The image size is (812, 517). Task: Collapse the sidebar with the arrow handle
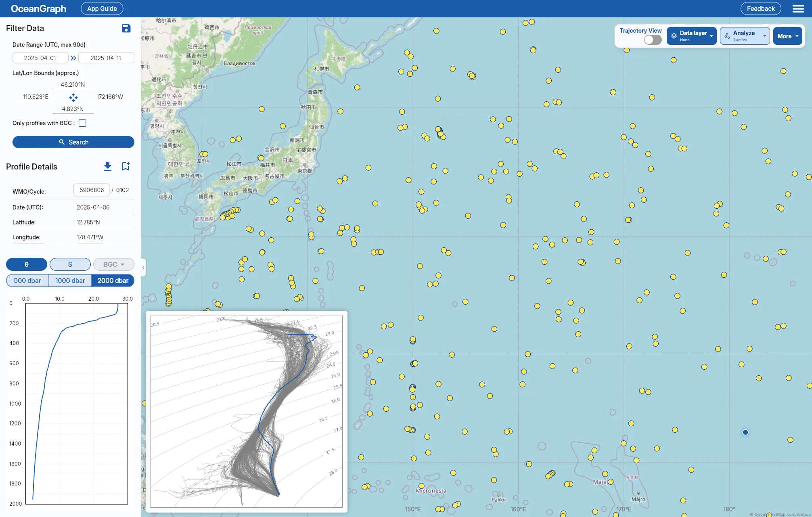coord(143,267)
